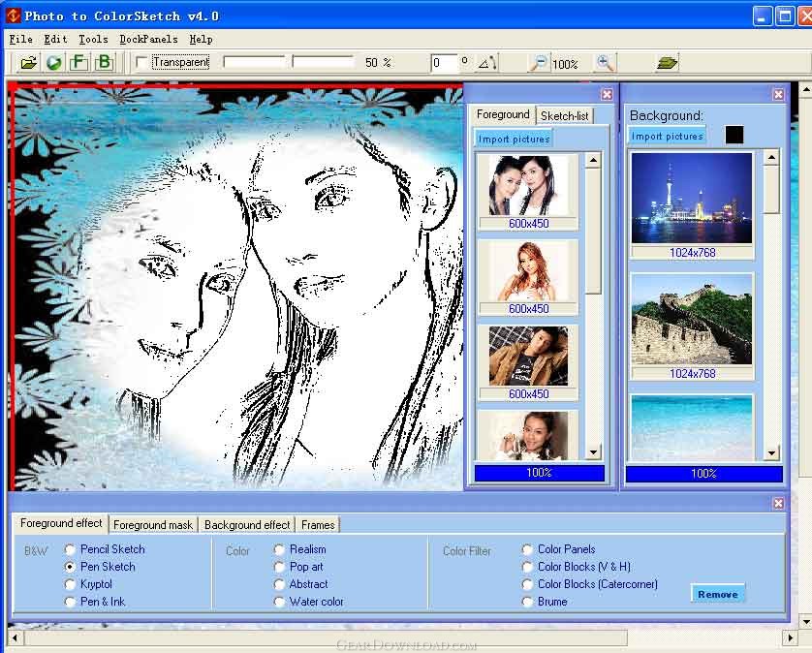Select Color Blocks (V & H) filter
This screenshot has width=812, height=653.
tap(527, 567)
